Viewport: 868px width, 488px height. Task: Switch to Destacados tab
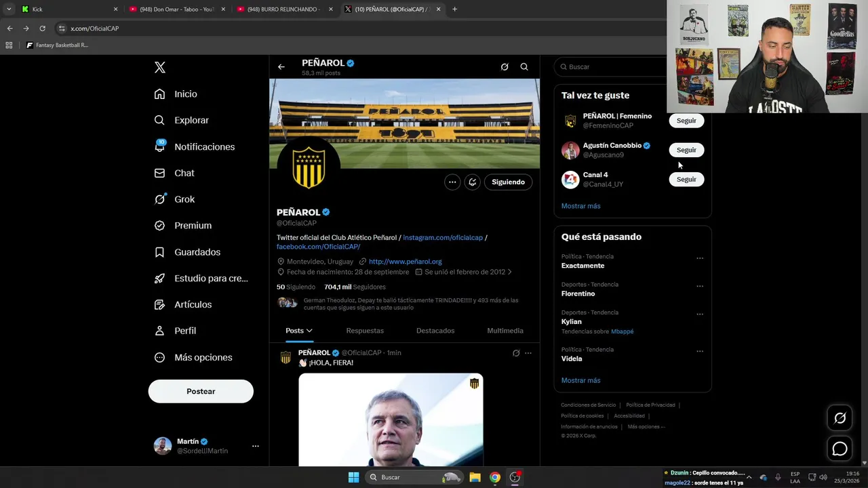pyautogui.click(x=435, y=331)
